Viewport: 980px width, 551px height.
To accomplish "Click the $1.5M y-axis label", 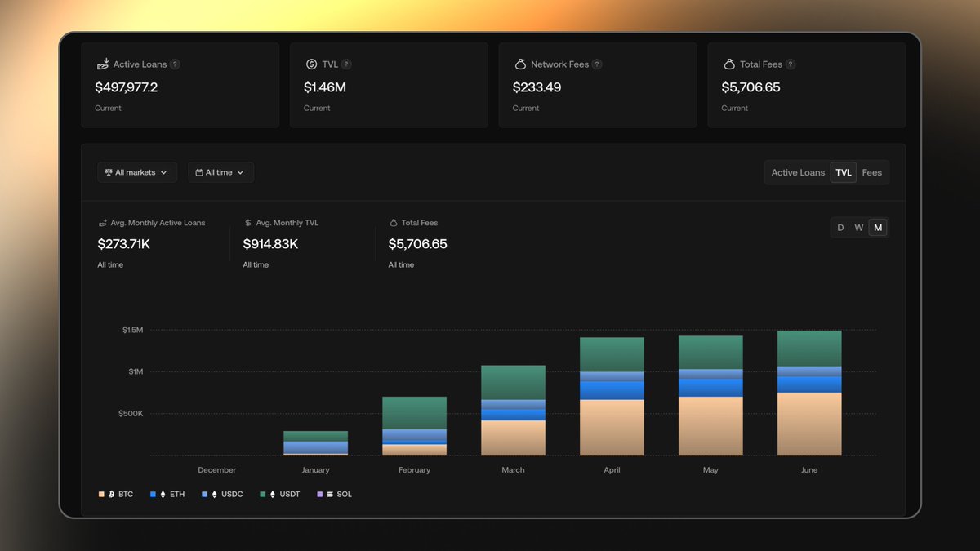I will [x=132, y=330].
